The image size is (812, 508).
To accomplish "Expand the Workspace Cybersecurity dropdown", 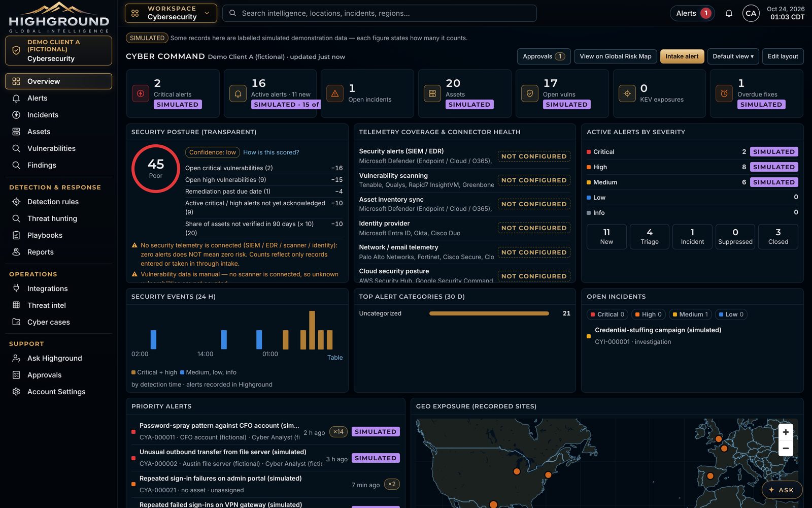I will pyautogui.click(x=171, y=13).
